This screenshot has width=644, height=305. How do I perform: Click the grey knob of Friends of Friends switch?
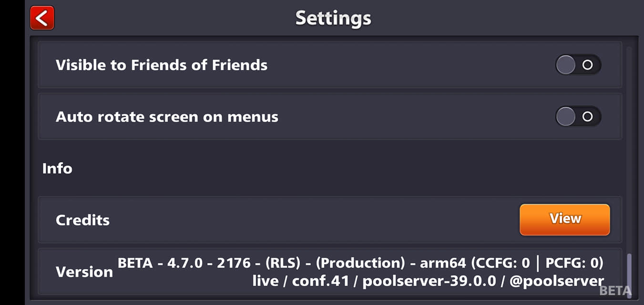click(x=566, y=65)
